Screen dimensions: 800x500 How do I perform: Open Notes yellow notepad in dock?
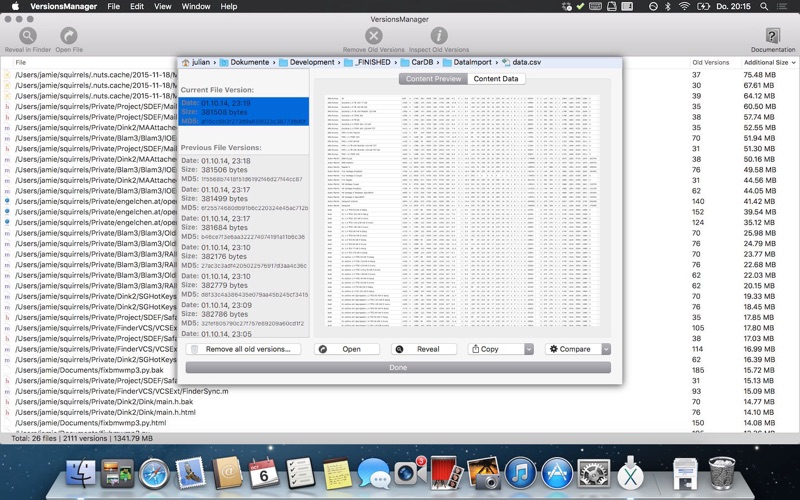coord(337,473)
